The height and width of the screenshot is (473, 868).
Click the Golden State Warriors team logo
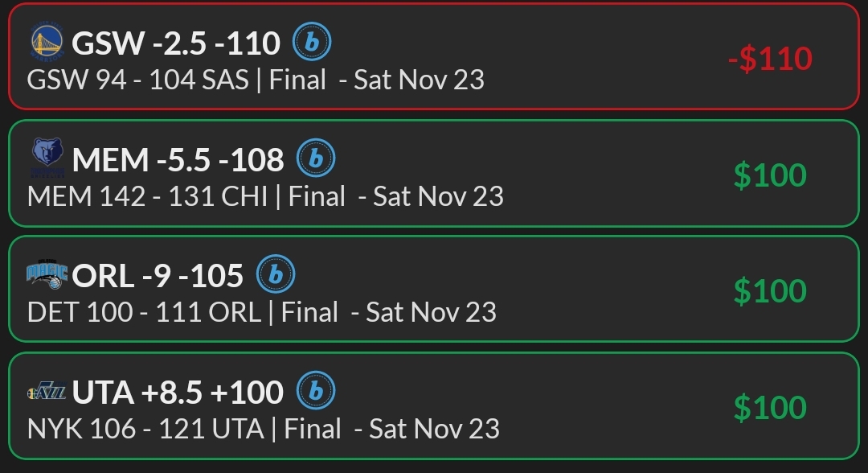pyautogui.click(x=47, y=43)
